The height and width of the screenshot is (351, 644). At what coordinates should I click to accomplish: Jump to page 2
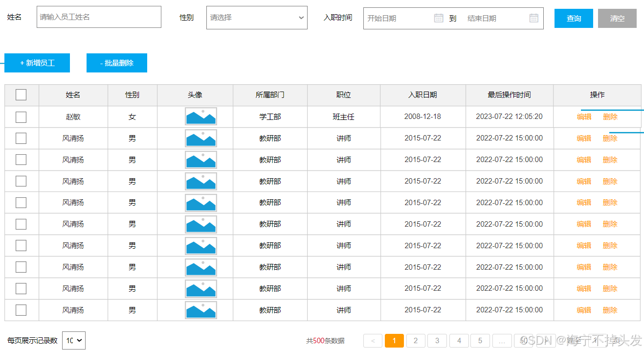[x=416, y=341]
